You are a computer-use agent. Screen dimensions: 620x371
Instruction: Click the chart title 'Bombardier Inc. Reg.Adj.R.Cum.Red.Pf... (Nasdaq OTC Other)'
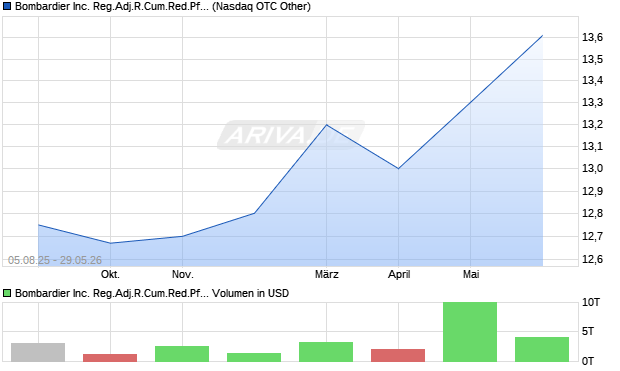(163, 6)
